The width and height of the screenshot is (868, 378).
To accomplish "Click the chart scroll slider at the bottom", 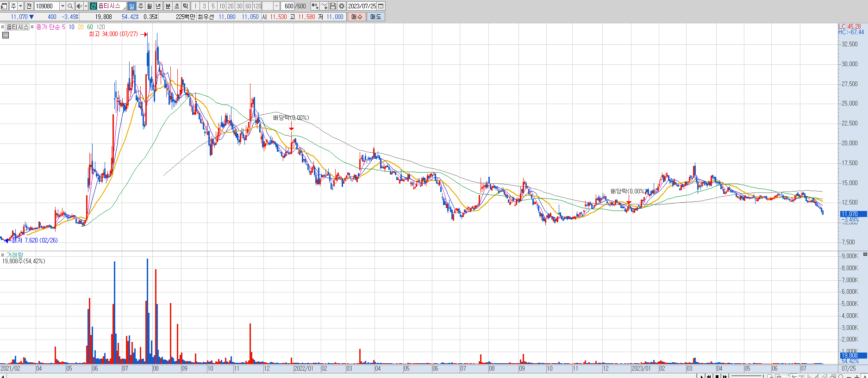I will coord(747,376).
